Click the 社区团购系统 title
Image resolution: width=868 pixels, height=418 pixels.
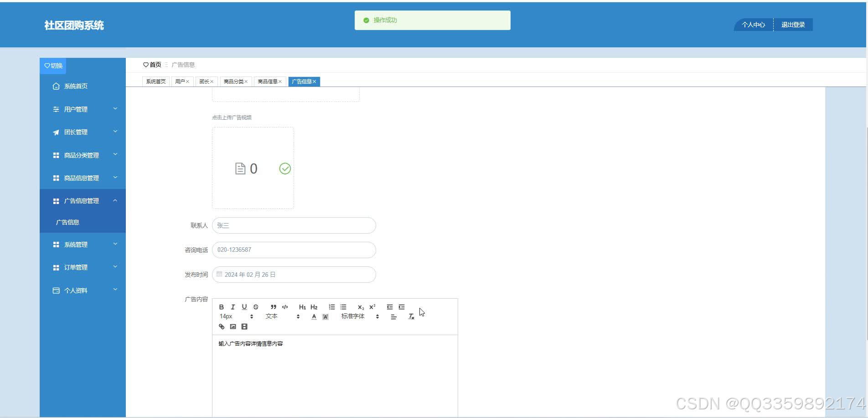[74, 25]
